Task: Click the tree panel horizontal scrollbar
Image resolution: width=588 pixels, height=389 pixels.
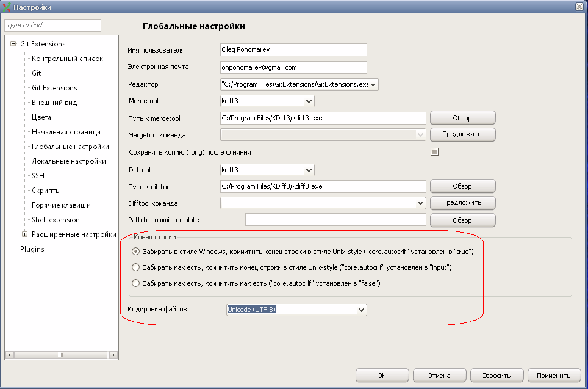Action: click(x=61, y=355)
